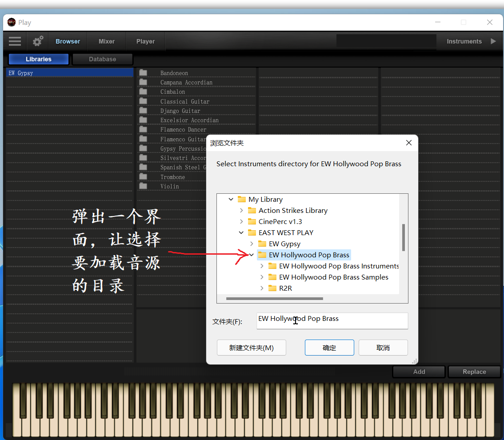Click the Play application logo icon

click(x=11, y=22)
